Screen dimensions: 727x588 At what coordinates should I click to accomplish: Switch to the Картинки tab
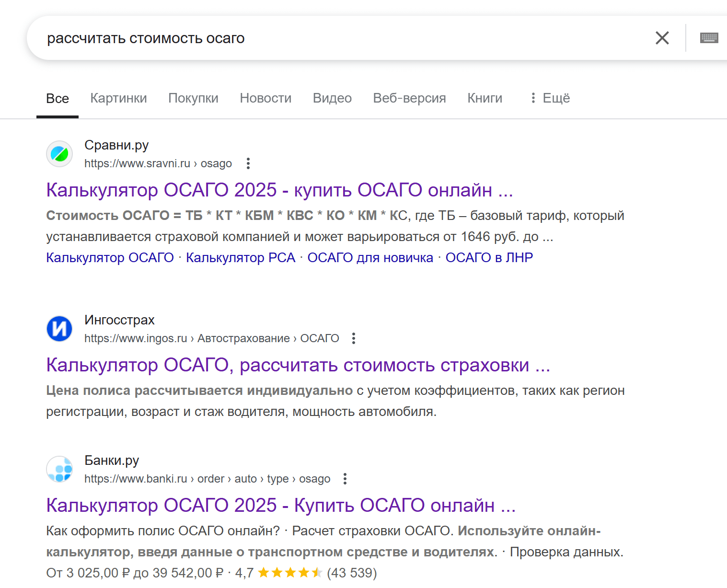(118, 98)
